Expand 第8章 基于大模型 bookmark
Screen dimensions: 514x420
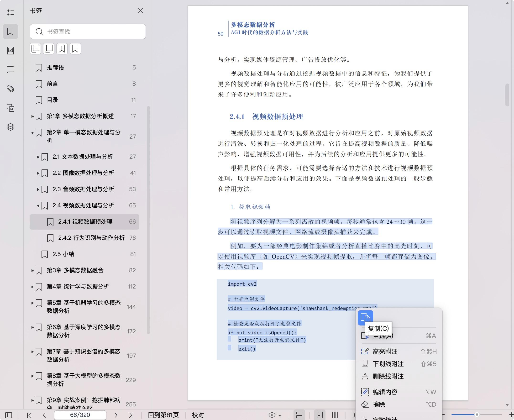point(32,376)
